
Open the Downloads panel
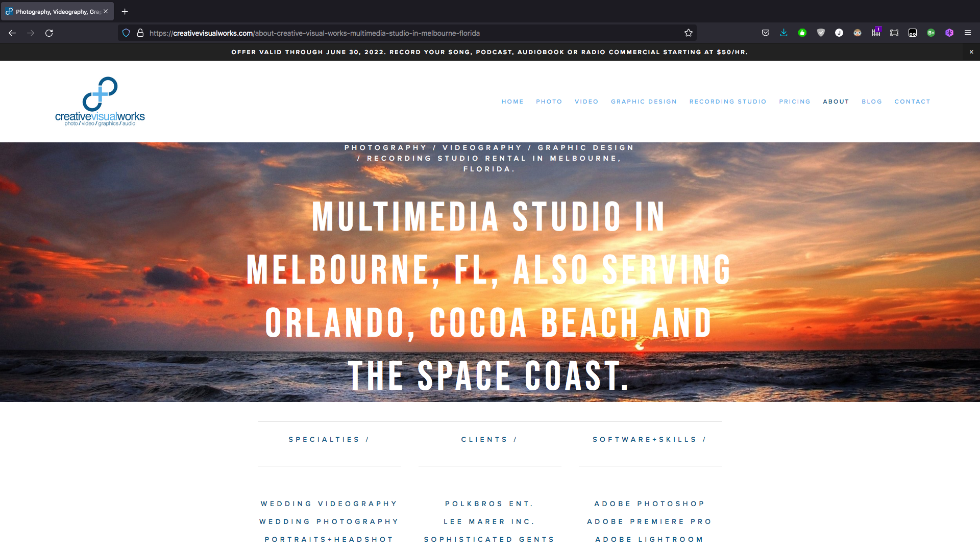click(784, 33)
